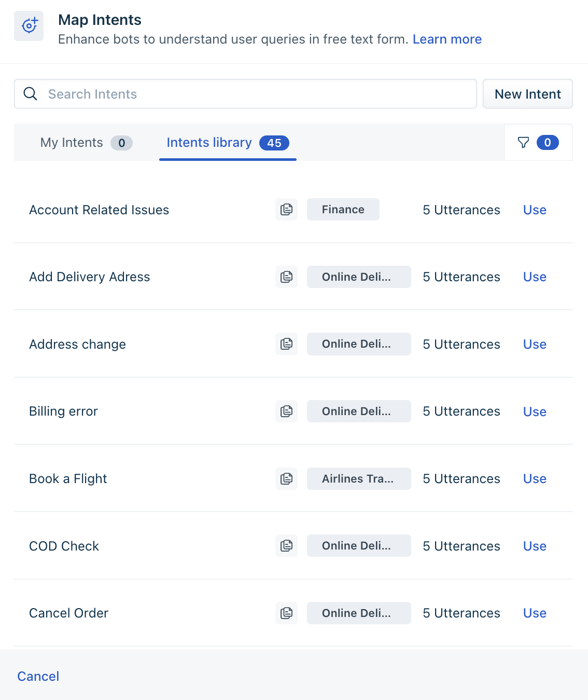Image resolution: width=588 pixels, height=700 pixels.
Task: Click the Finance category tag
Action: point(343,210)
